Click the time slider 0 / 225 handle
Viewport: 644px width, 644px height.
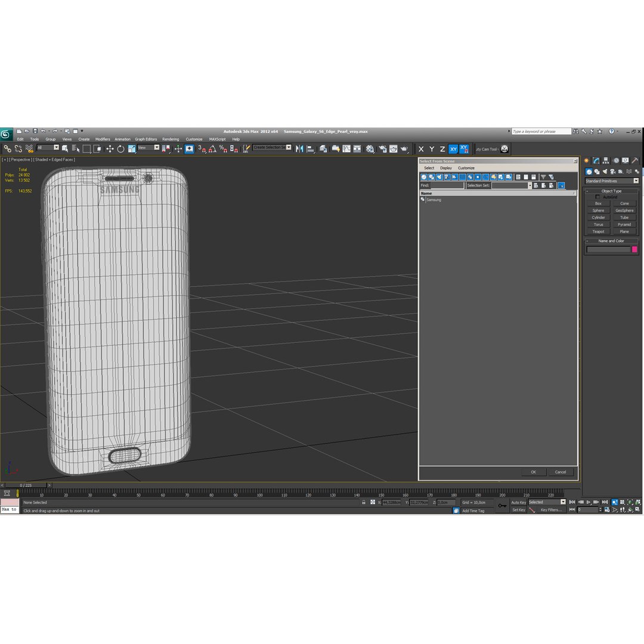(x=26, y=485)
